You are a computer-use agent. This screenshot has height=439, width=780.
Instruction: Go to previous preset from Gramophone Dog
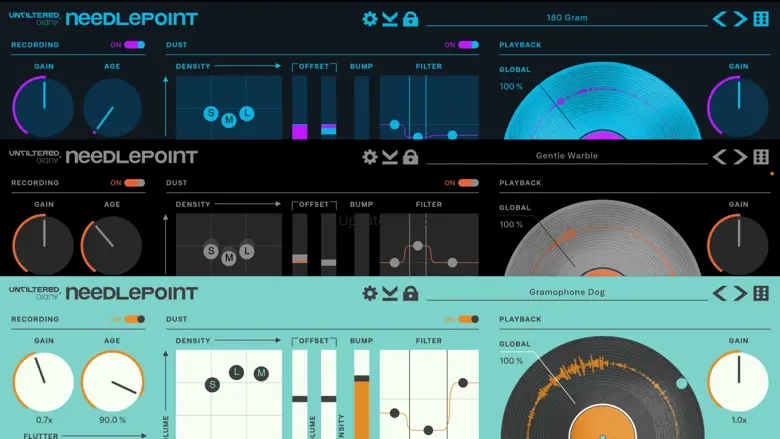tap(719, 293)
